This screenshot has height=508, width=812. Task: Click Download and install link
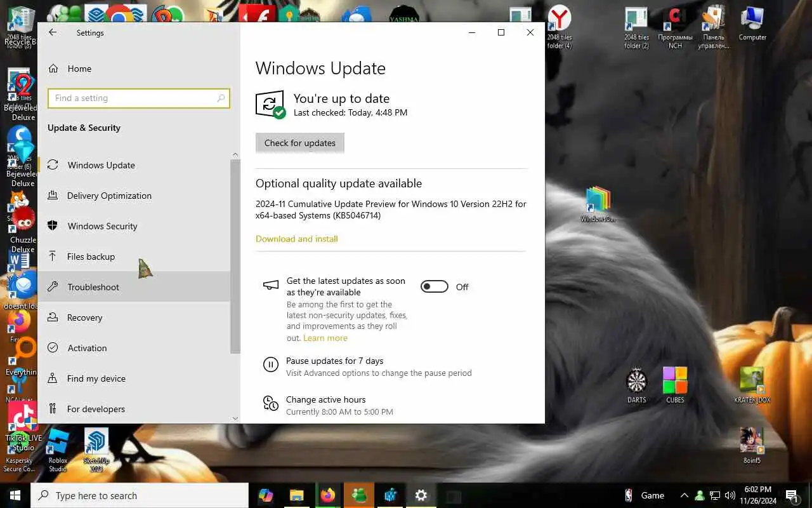pyautogui.click(x=297, y=239)
